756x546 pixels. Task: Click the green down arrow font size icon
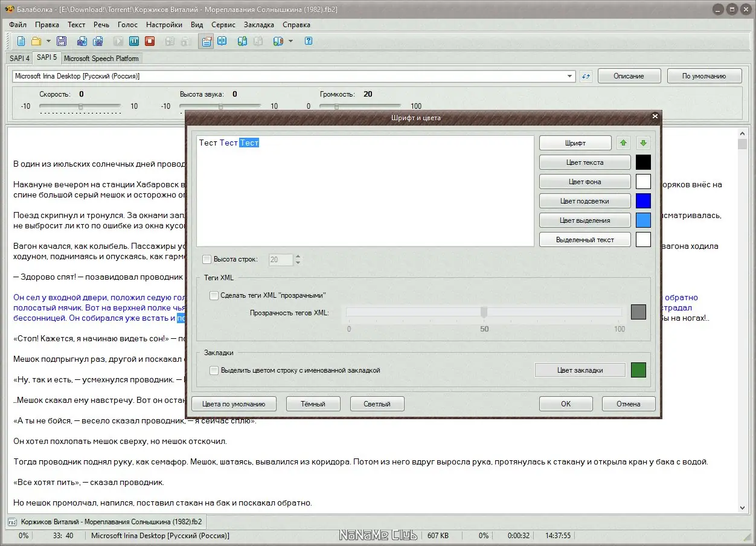coord(643,143)
